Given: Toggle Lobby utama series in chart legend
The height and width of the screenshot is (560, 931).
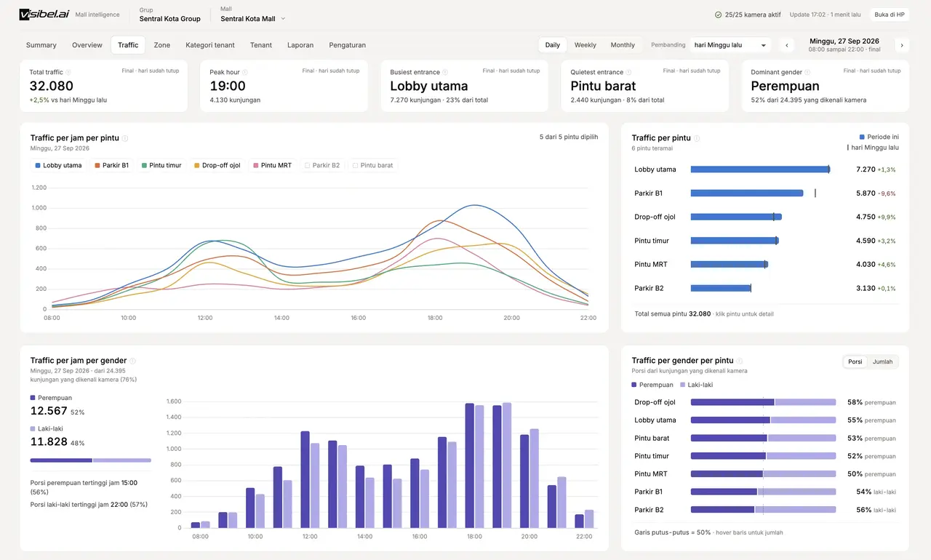Looking at the screenshot, I should coord(58,165).
